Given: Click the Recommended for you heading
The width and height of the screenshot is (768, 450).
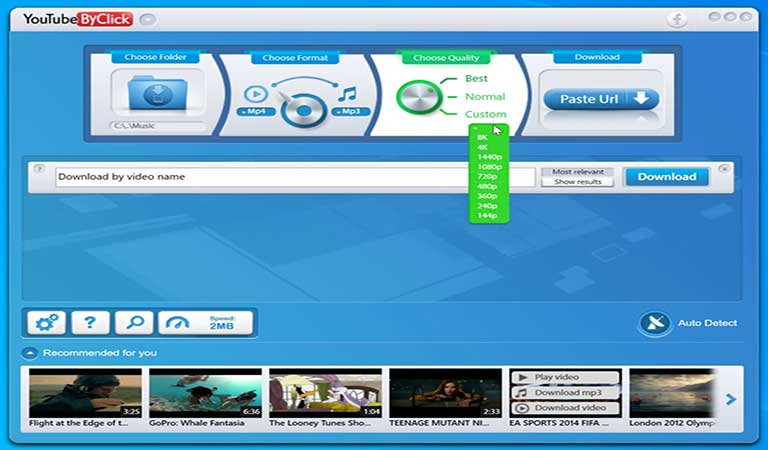Looking at the screenshot, I should coord(100,353).
